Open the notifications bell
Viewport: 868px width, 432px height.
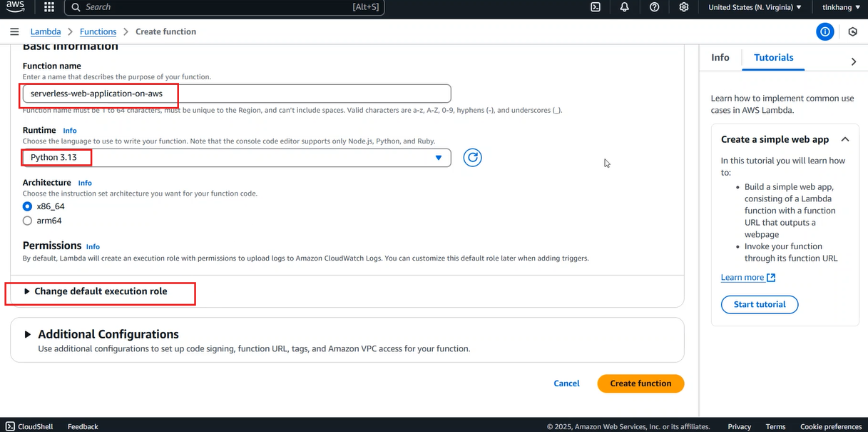pos(625,7)
